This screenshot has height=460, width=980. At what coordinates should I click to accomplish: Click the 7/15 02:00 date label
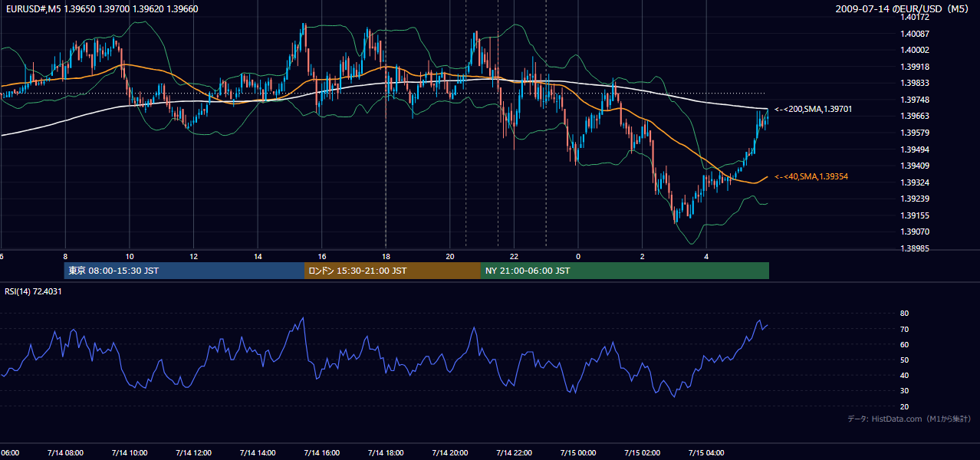pyautogui.click(x=642, y=453)
